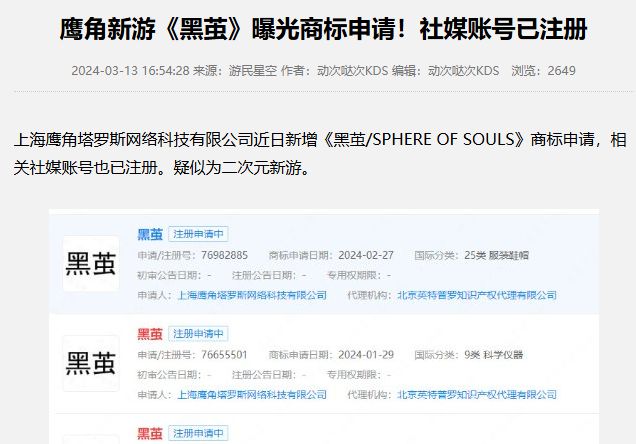Open the red 黑茧 title link in the third record

coord(150,433)
